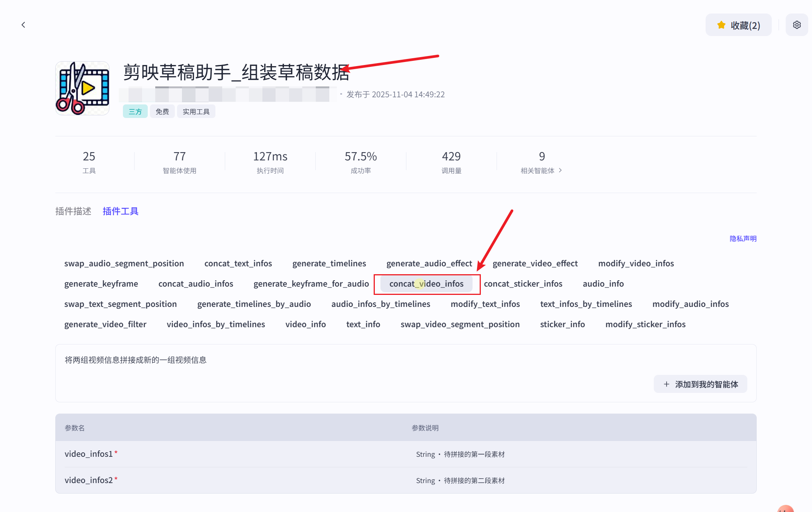Select the 插件工具 tab
812x512 pixels.
tap(120, 211)
